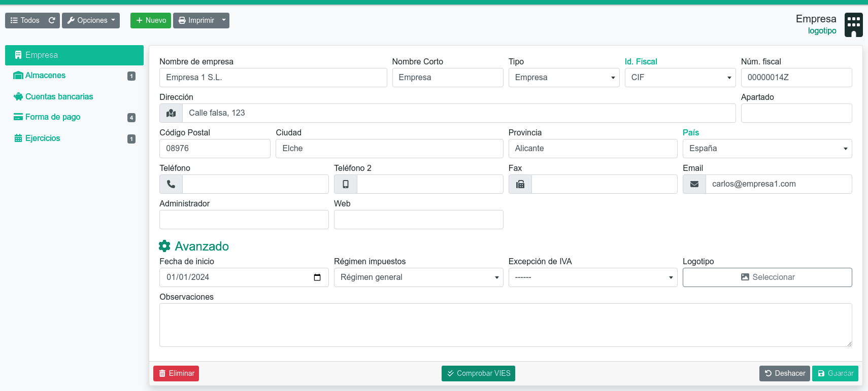
Task: Click the Id. Fiscal label link
Action: [641, 61]
